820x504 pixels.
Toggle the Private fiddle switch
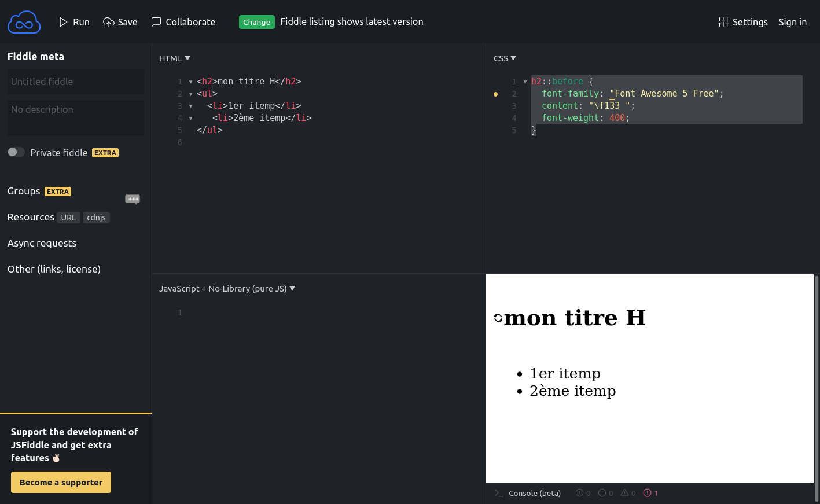(16, 152)
